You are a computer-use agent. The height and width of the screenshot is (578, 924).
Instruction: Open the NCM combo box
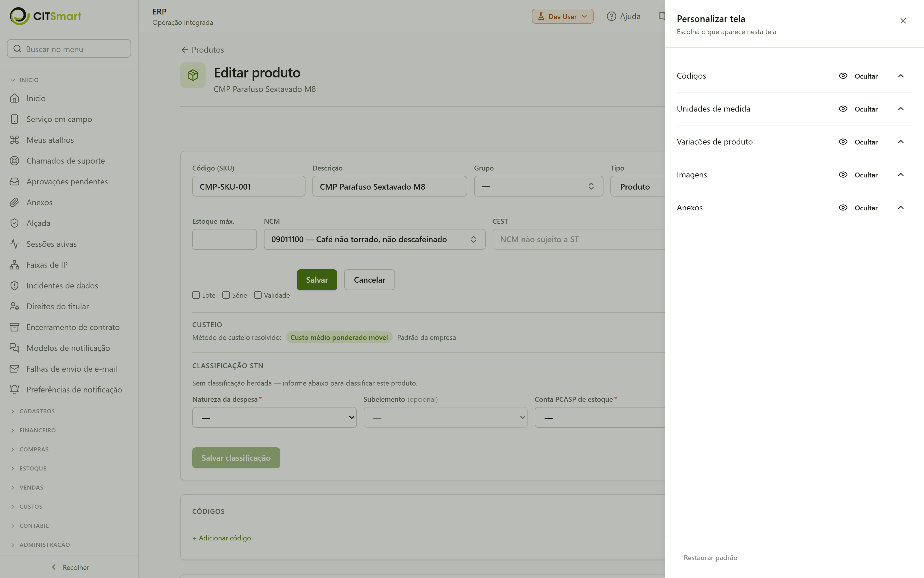pos(375,239)
